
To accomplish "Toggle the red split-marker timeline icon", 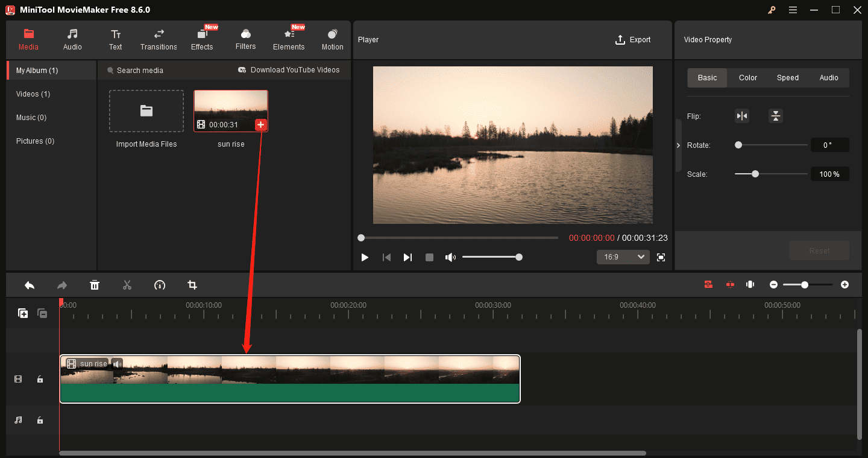I will pos(730,284).
